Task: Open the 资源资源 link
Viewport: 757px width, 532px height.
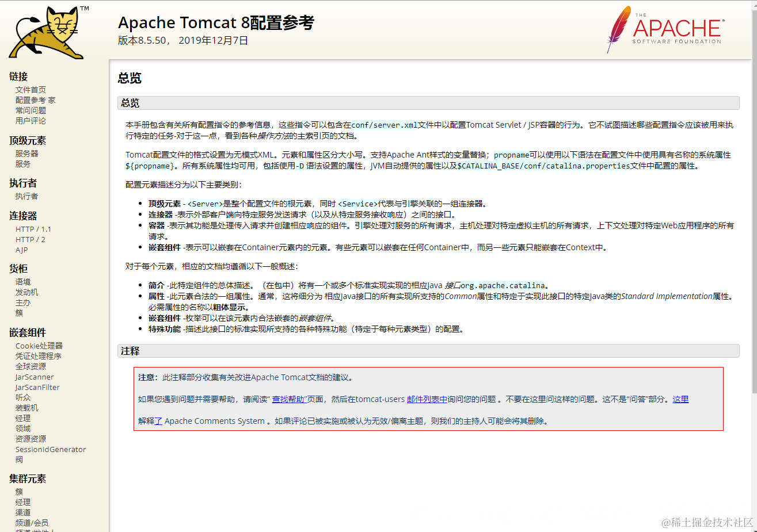Action: (x=31, y=439)
